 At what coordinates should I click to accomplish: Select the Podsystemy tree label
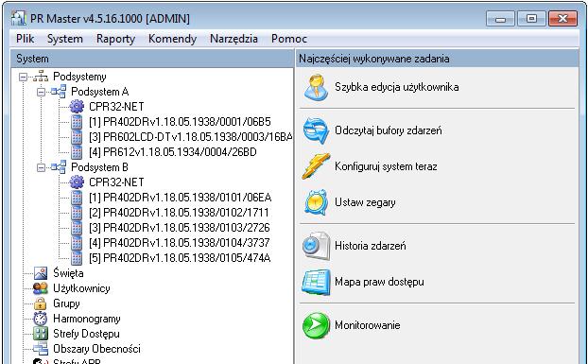point(79,77)
